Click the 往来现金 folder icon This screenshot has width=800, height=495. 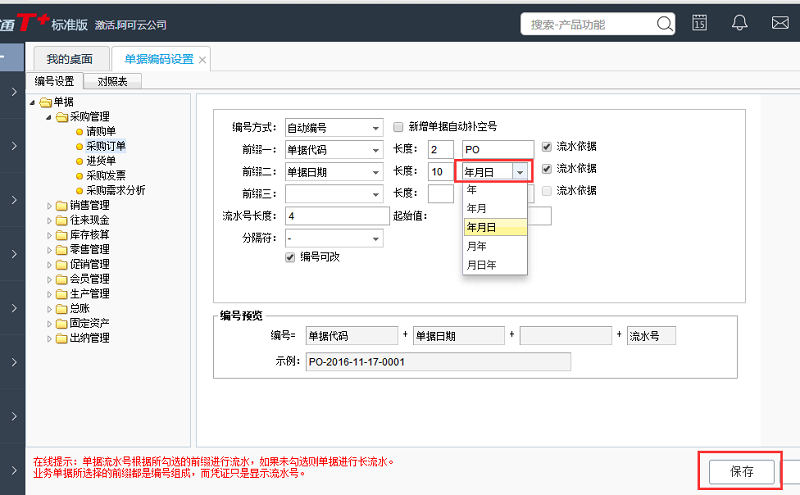coord(62,220)
